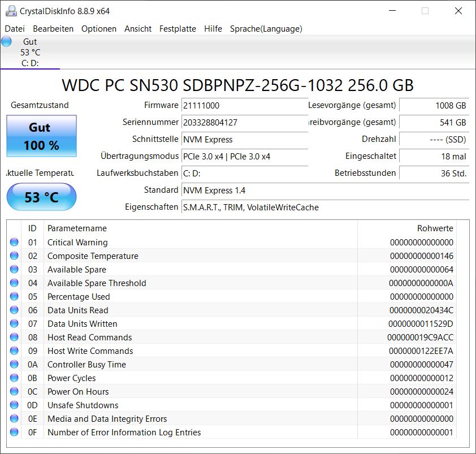Click status orb for Power On Hours
Image resolution: width=476 pixels, height=454 pixels.
point(14,392)
